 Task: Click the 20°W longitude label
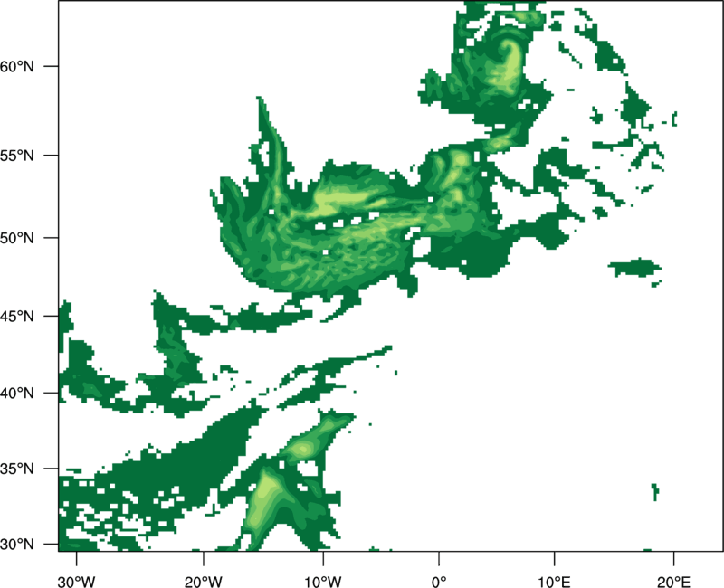(x=203, y=582)
